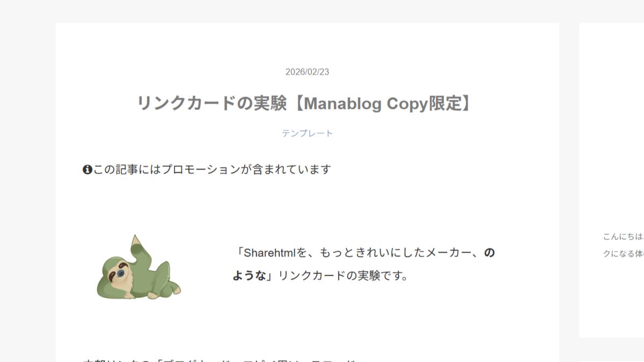Click the sloth illustration image

coord(138,267)
